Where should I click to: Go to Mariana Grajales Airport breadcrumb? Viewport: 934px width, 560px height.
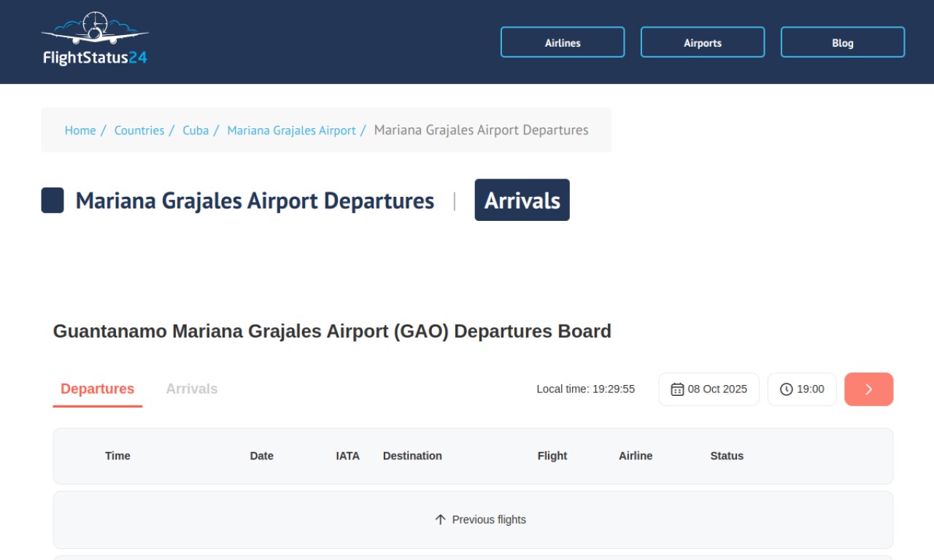[x=291, y=131]
